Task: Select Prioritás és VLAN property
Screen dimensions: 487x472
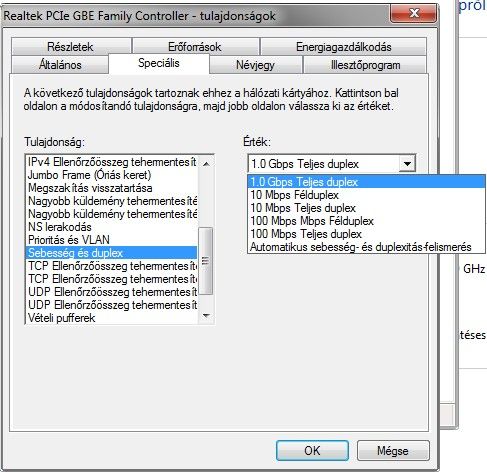Action: point(112,240)
